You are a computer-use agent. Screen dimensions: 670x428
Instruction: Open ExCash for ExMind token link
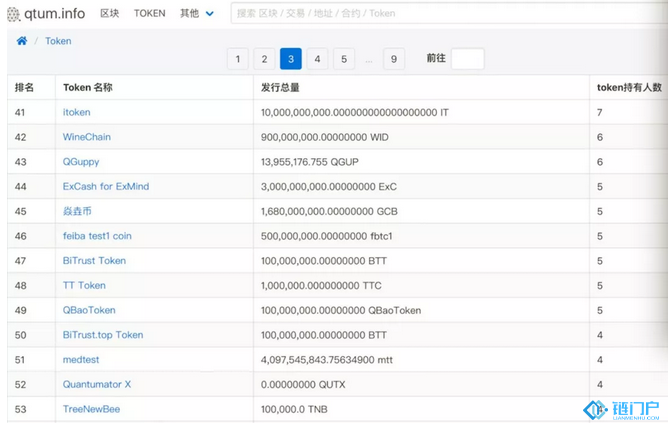tap(106, 187)
